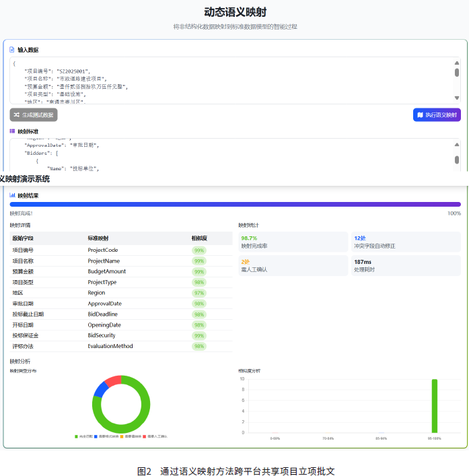Run mapping with the 执行语义映射 button
Screen dimensions: 469x476
437,114
